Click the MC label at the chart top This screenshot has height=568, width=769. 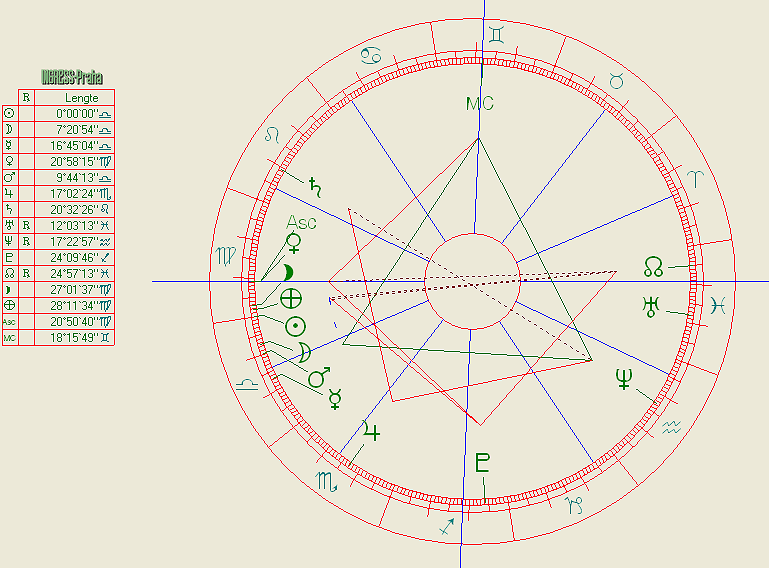click(480, 104)
